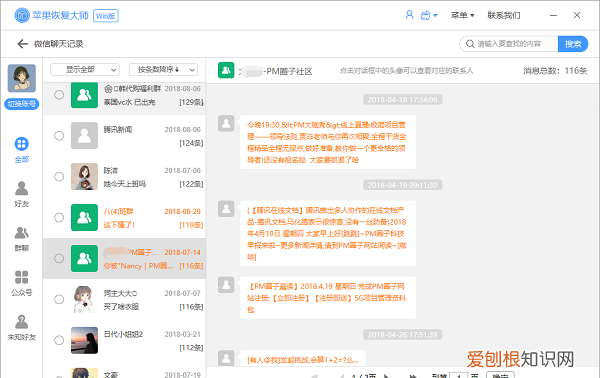Click 日代小姐姐2 date 2018-03-21

click(183, 334)
